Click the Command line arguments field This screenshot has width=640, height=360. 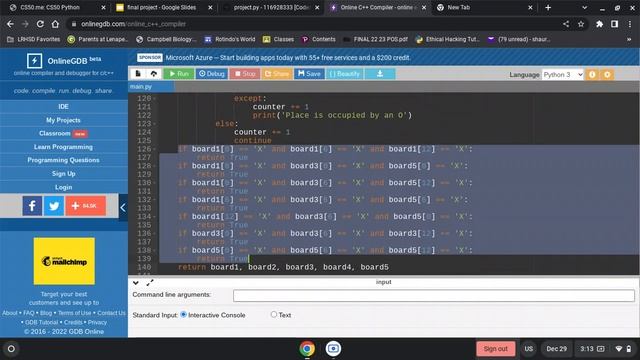tap(433, 296)
